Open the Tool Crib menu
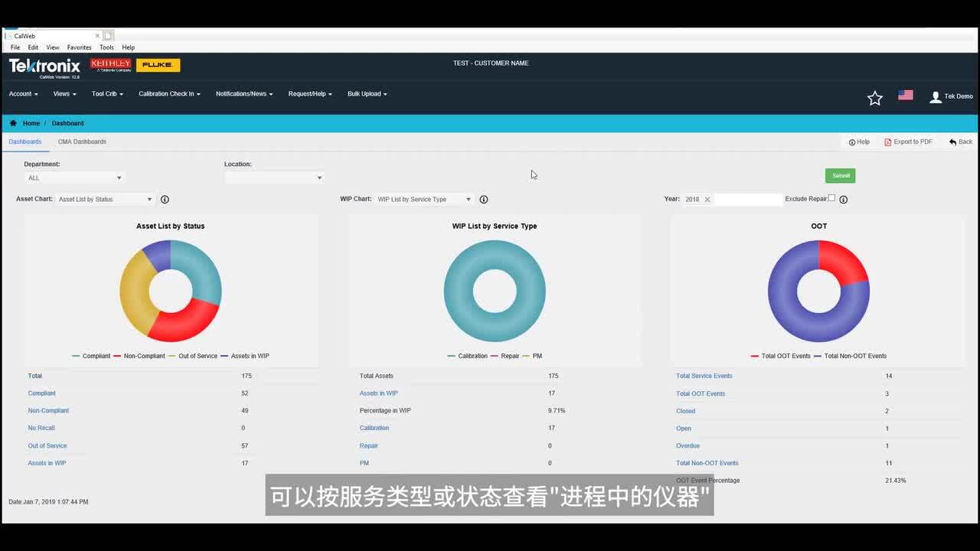Image resolution: width=980 pixels, height=551 pixels. tap(106, 93)
